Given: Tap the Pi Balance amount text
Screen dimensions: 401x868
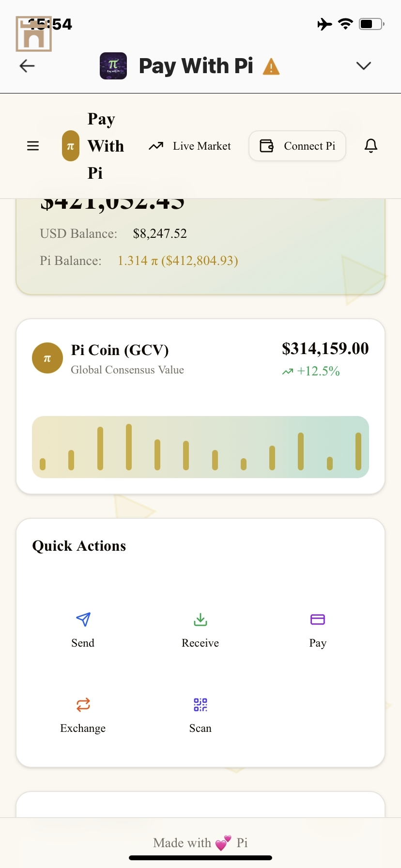Looking at the screenshot, I should (x=178, y=261).
